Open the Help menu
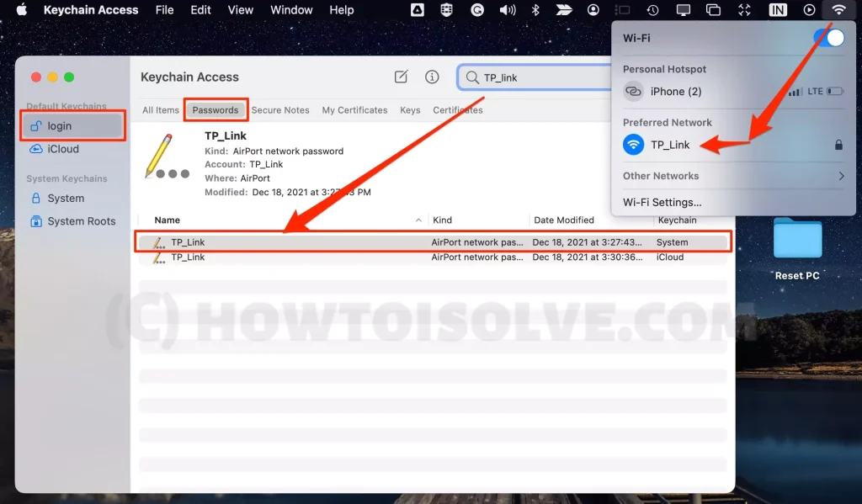The image size is (862, 504). tap(342, 10)
